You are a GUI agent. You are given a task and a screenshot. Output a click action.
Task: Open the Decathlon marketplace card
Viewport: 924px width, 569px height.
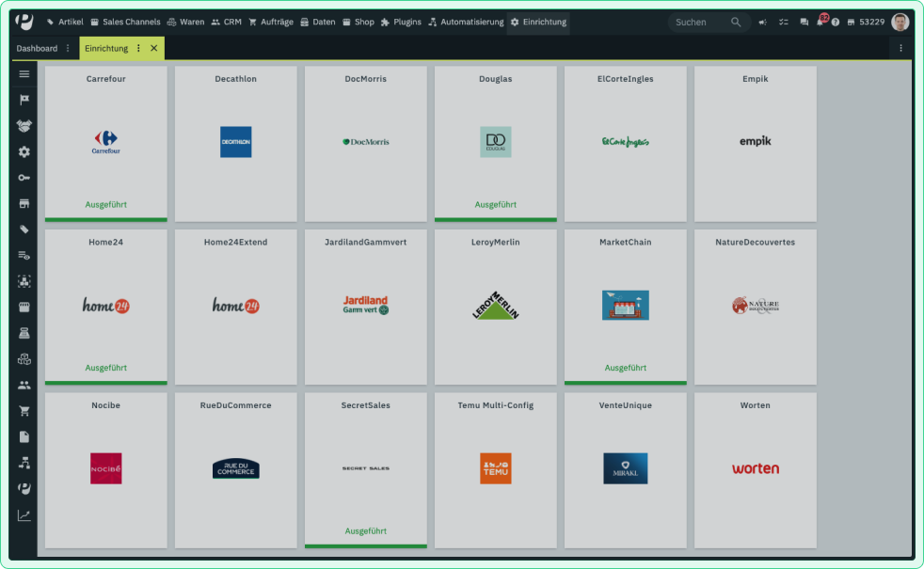[236, 144]
